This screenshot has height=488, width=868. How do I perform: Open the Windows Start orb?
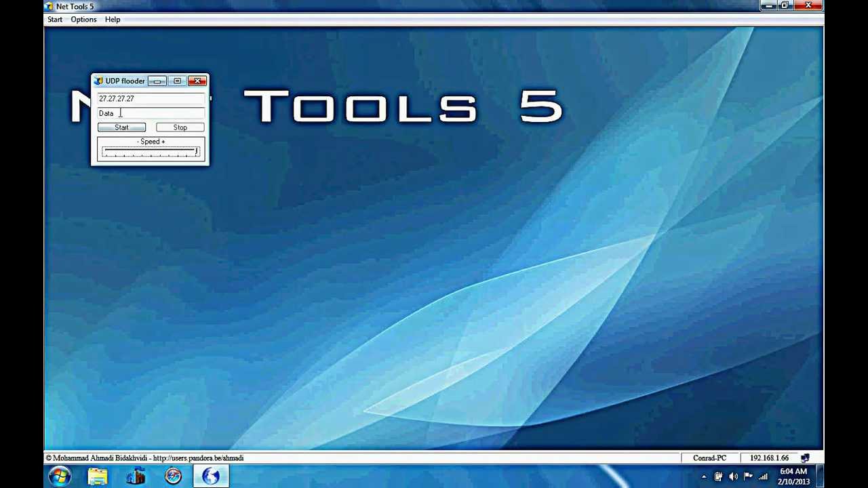click(x=60, y=476)
